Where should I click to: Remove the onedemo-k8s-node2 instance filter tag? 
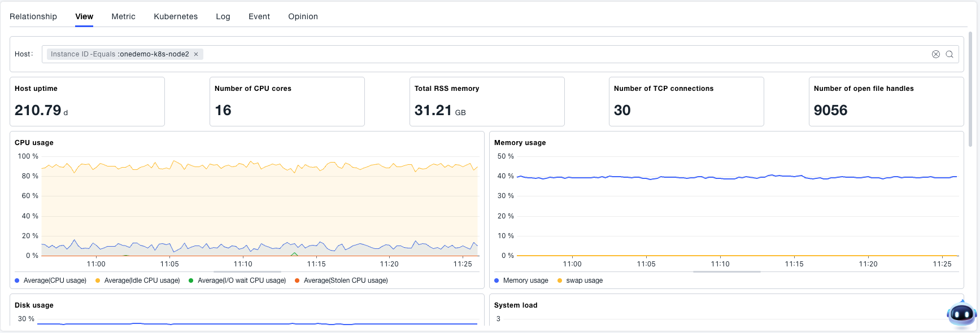[196, 54]
